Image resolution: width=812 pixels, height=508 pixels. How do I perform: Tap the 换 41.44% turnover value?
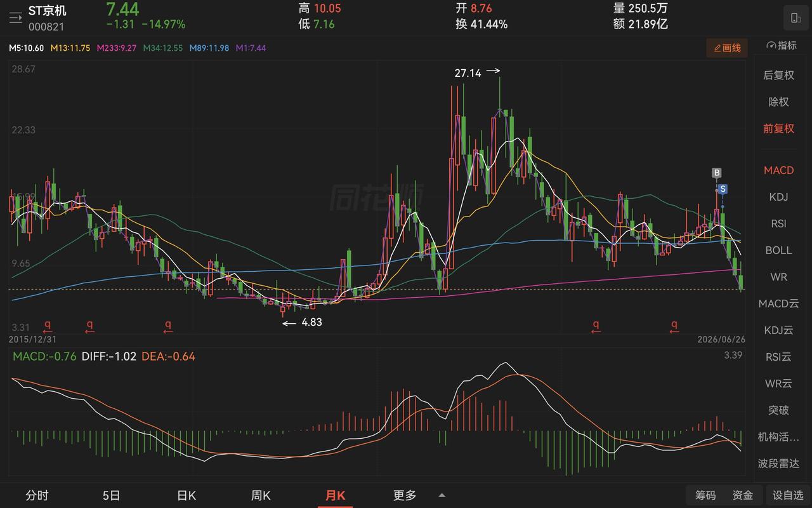481,24
